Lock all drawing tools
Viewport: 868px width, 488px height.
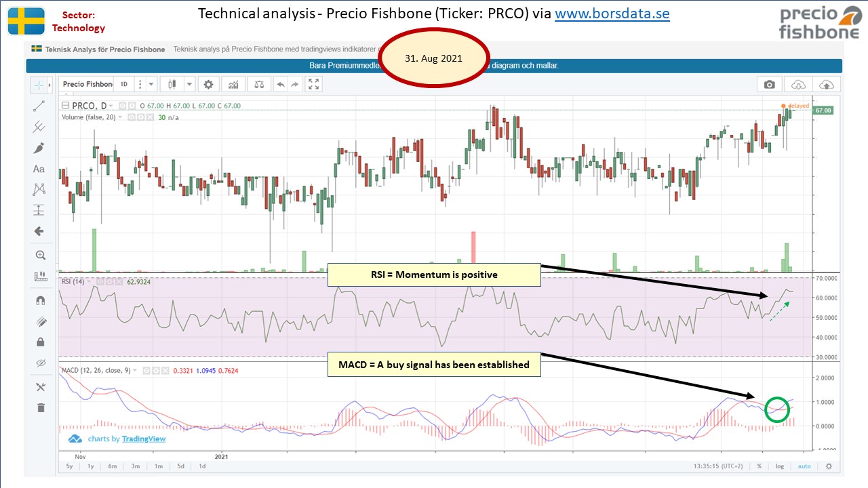pos(40,342)
